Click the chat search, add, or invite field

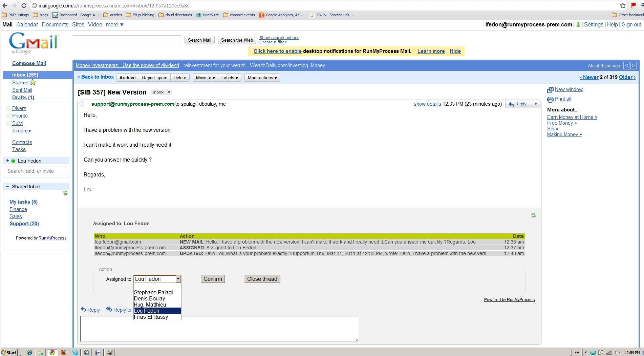point(36,171)
